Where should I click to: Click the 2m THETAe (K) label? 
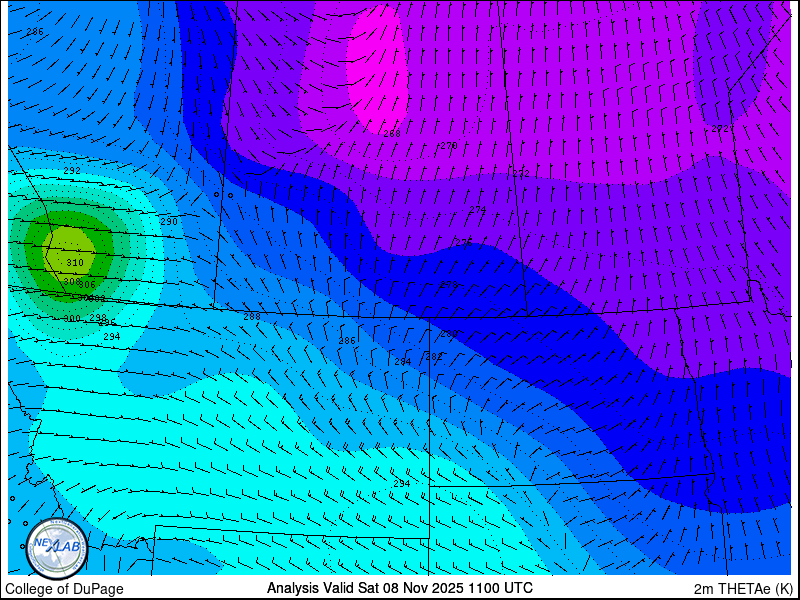pos(743,588)
